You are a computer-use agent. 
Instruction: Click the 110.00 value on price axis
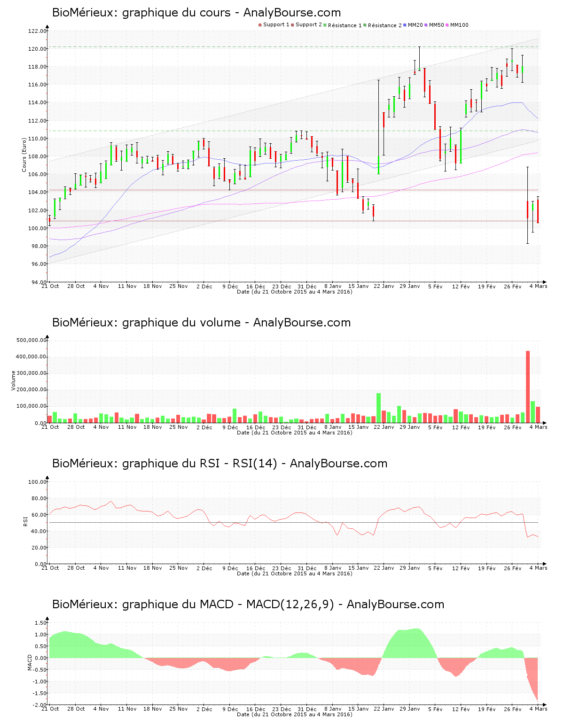pos(38,139)
